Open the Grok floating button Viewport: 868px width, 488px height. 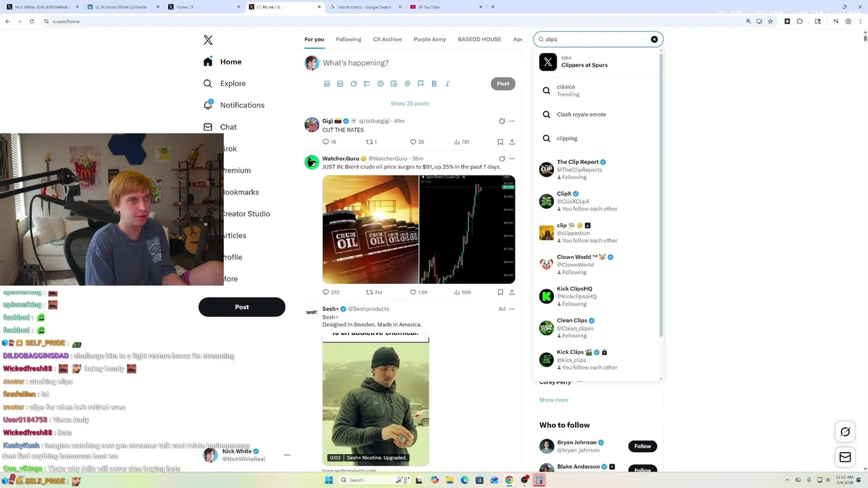pos(845,432)
